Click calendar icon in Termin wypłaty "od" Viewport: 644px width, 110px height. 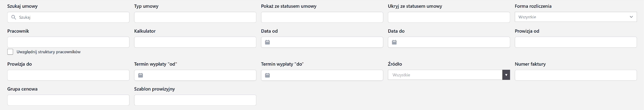pyautogui.click(x=141, y=75)
